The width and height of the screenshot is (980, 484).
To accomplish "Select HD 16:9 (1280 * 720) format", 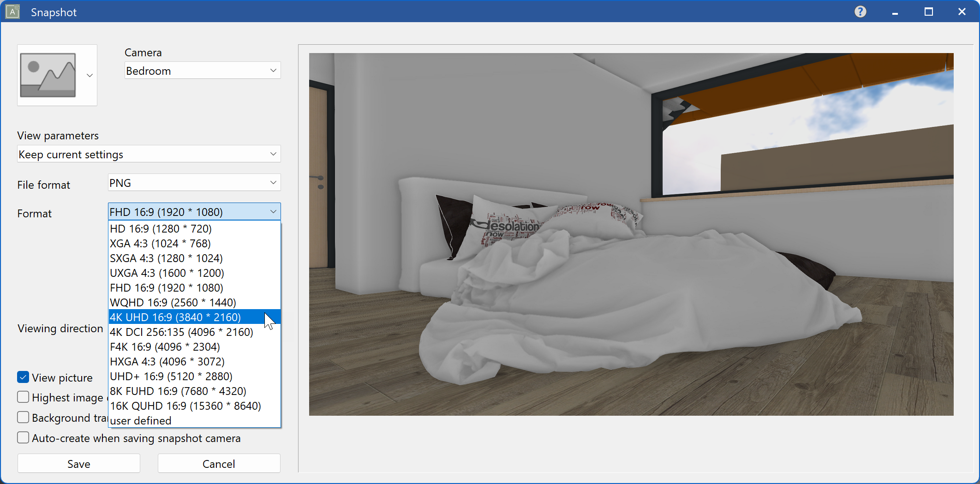I will pyautogui.click(x=161, y=228).
